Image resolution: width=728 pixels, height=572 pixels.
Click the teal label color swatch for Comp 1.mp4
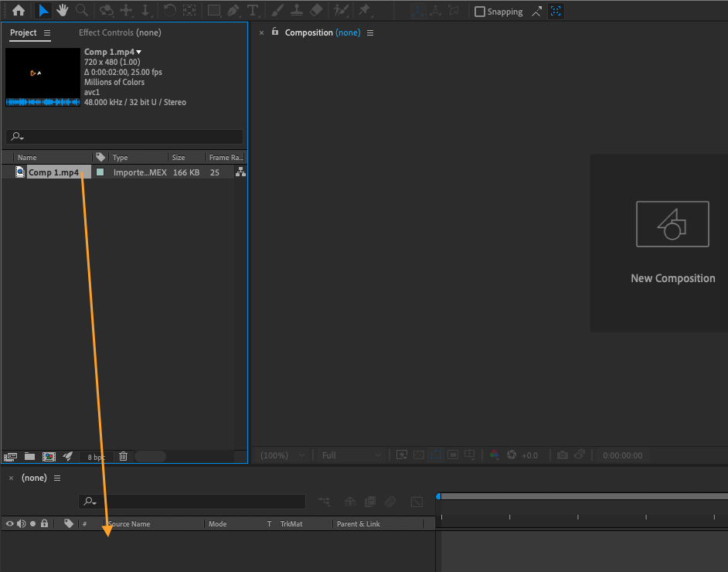[100, 172]
